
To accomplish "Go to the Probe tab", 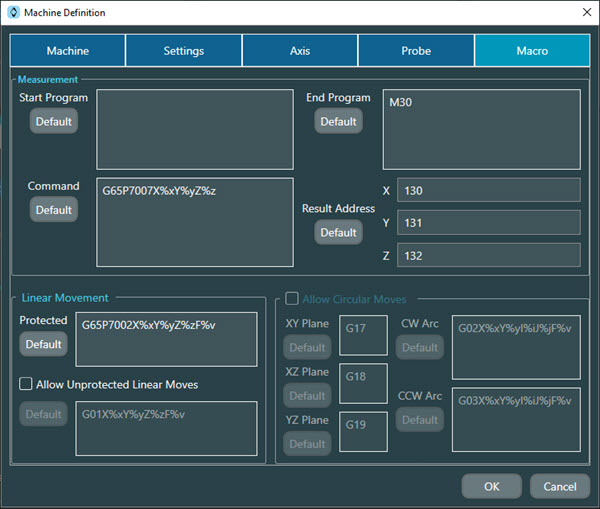I will click(x=416, y=51).
